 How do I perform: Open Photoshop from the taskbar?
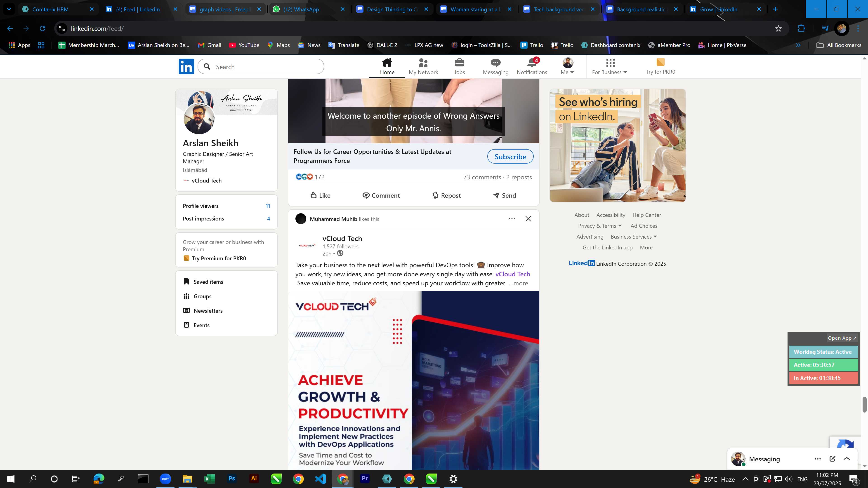[232, 479]
